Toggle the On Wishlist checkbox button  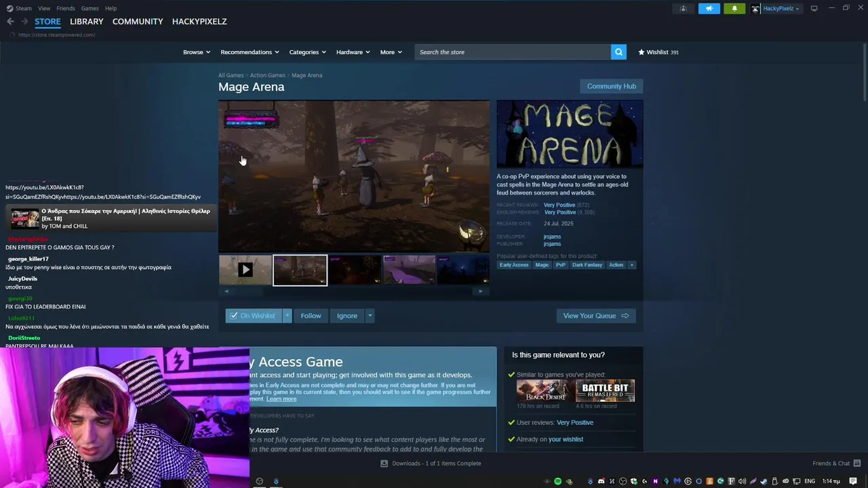(x=253, y=316)
